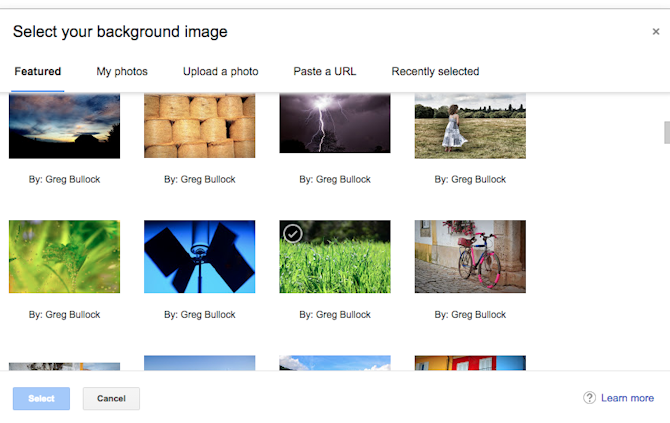Open the Paste a URL tab

(324, 72)
